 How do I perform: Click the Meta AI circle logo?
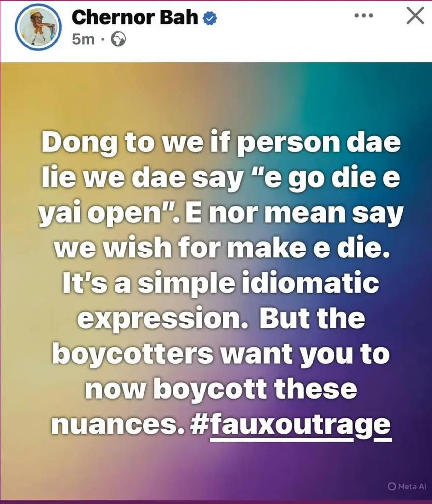coord(392,486)
